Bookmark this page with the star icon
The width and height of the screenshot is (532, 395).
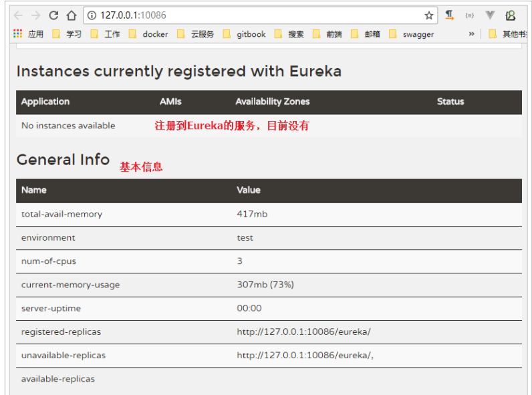point(429,15)
